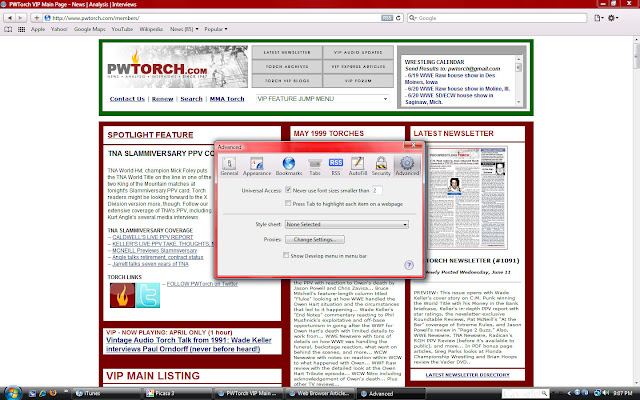The height and width of the screenshot is (400, 640).
Task: Open the Security preferences pane
Action: [x=381, y=166]
